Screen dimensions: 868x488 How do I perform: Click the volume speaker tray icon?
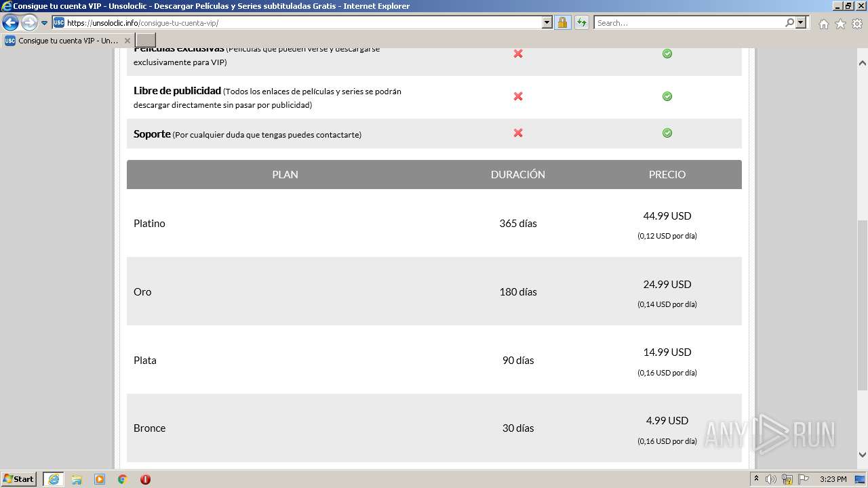point(771,479)
